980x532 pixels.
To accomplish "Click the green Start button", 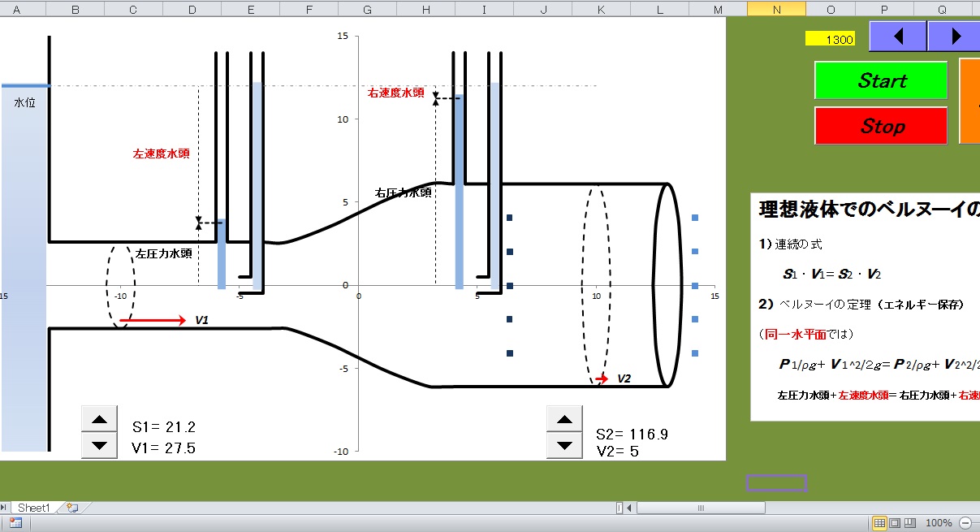I will click(881, 80).
